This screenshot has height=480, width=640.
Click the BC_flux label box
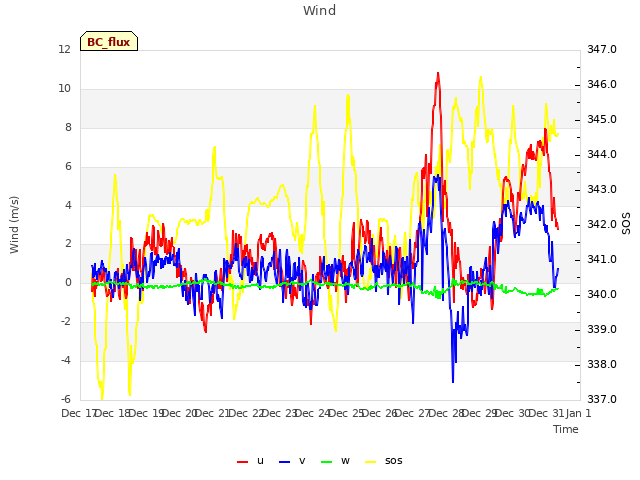pyautogui.click(x=109, y=41)
